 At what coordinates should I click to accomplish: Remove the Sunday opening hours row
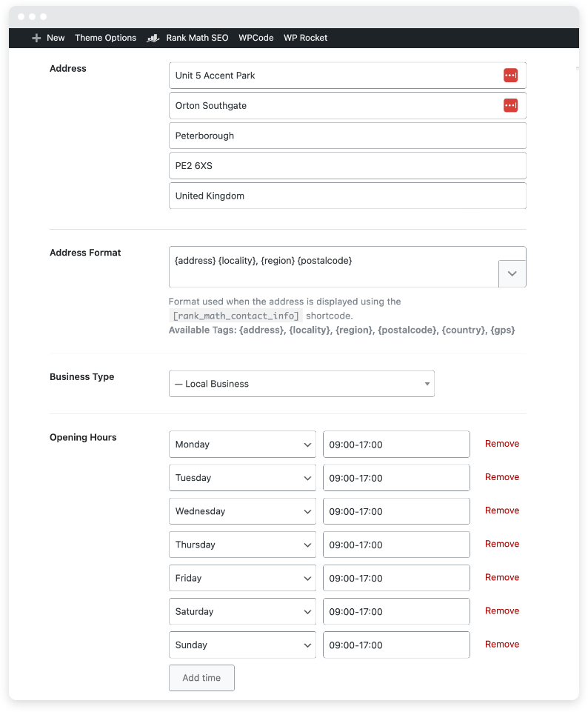[502, 645]
